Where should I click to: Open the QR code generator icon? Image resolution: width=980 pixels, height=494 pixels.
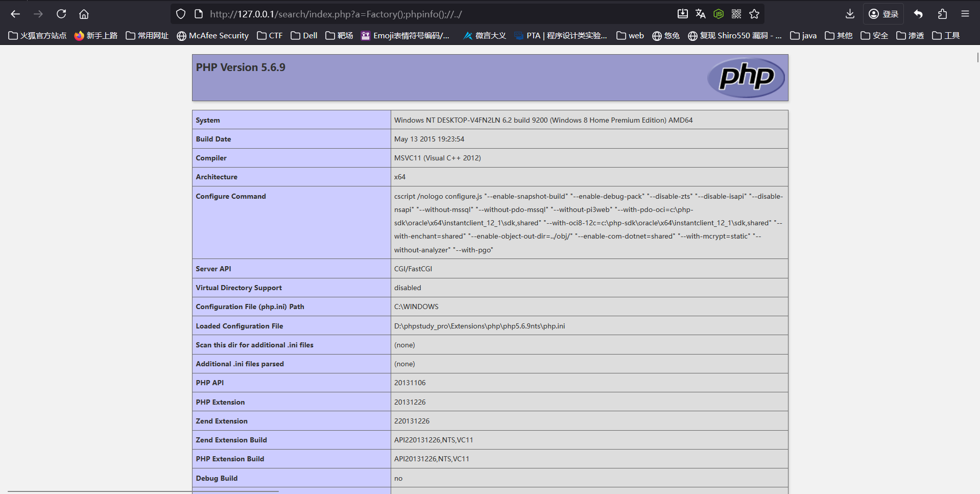click(736, 14)
